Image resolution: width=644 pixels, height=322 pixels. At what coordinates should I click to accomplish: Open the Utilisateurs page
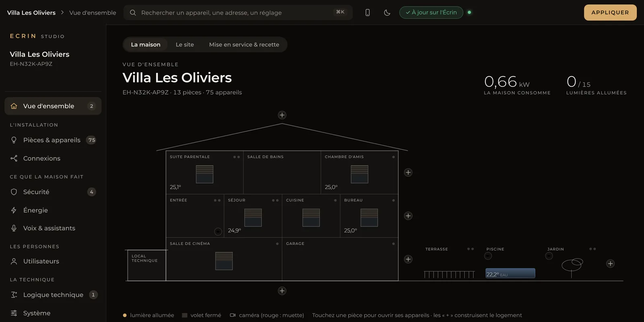(x=53, y=261)
